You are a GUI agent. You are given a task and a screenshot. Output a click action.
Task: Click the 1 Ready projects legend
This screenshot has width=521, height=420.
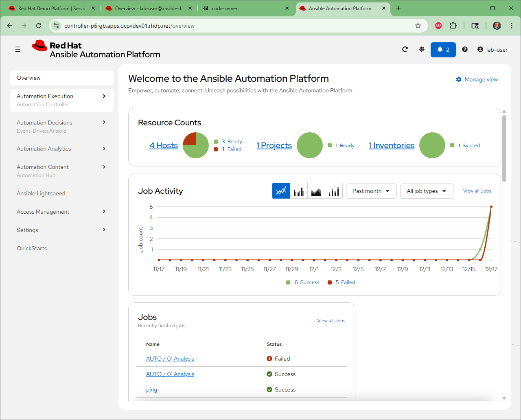tap(341, 146)
